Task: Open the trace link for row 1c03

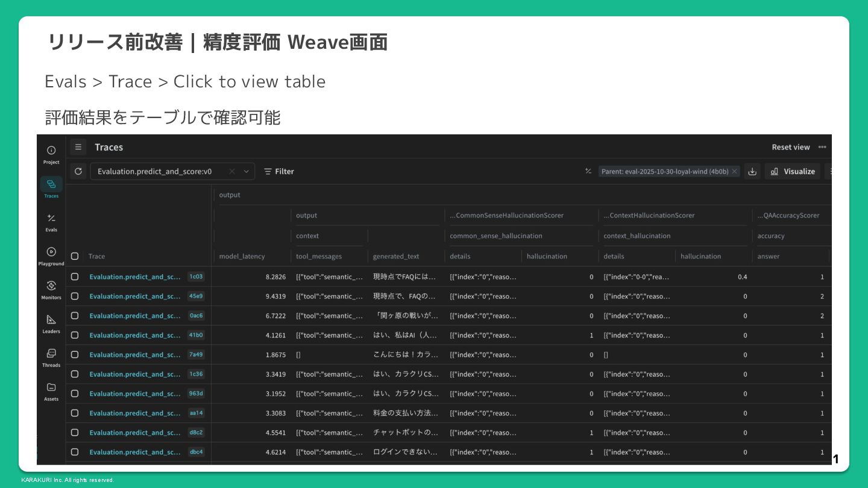Action: click(x=135, y=277)
